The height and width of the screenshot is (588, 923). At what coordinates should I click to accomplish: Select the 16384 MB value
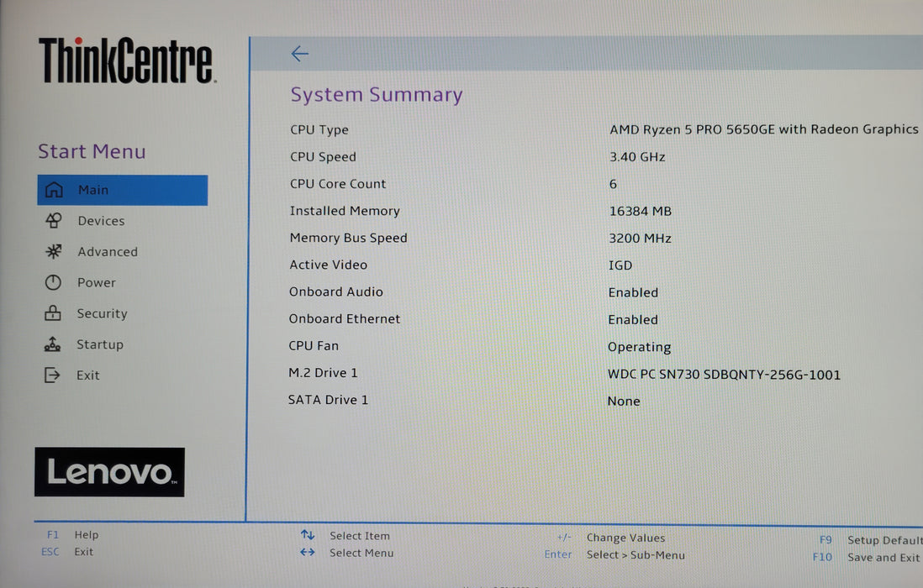tap(641, 211)
